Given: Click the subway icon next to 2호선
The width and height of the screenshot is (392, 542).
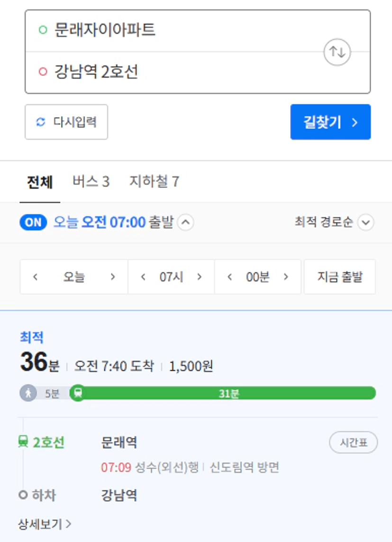Looking at the screenshot, I should click(x=23, y=441).
